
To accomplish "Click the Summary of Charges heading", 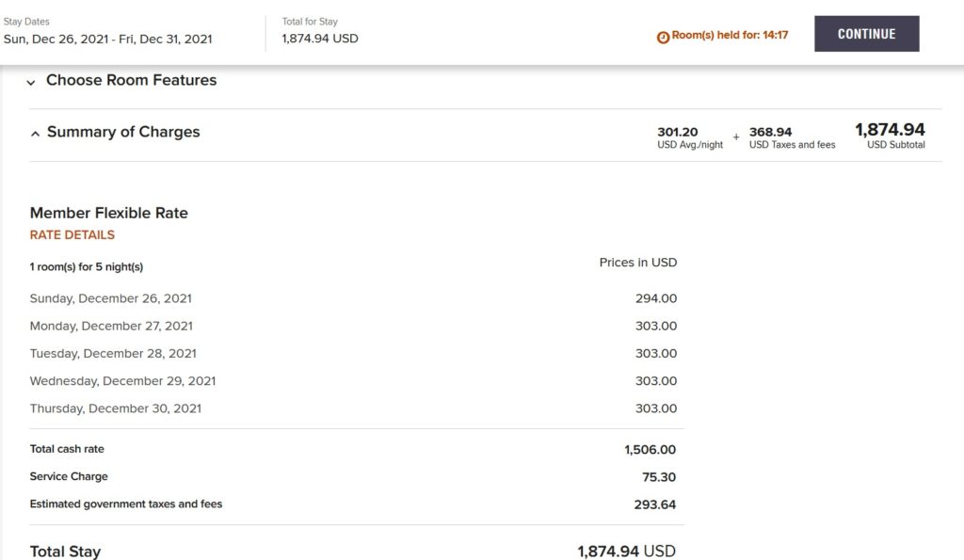I will point(123,133).
